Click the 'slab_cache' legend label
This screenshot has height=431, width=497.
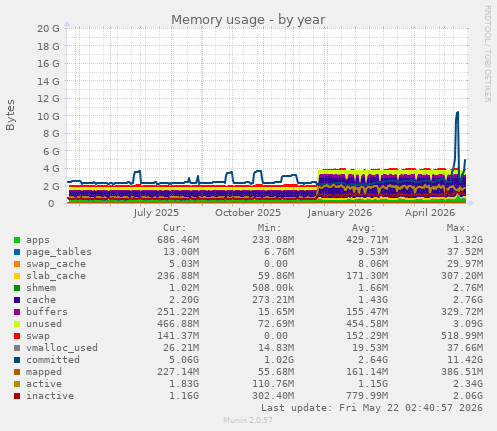[x=56, y=276]
